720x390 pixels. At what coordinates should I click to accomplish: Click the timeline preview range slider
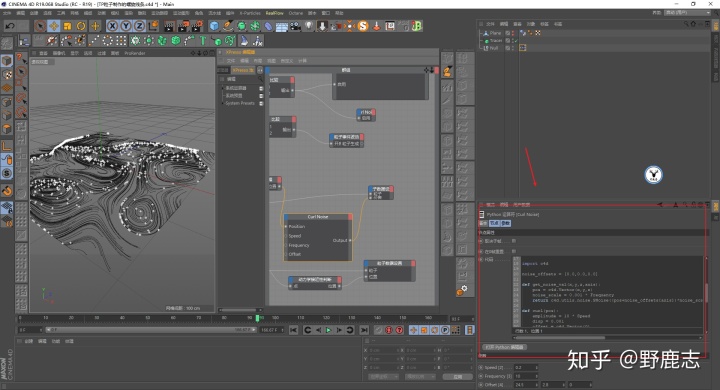pyautogui.click(x=150, y=330)
